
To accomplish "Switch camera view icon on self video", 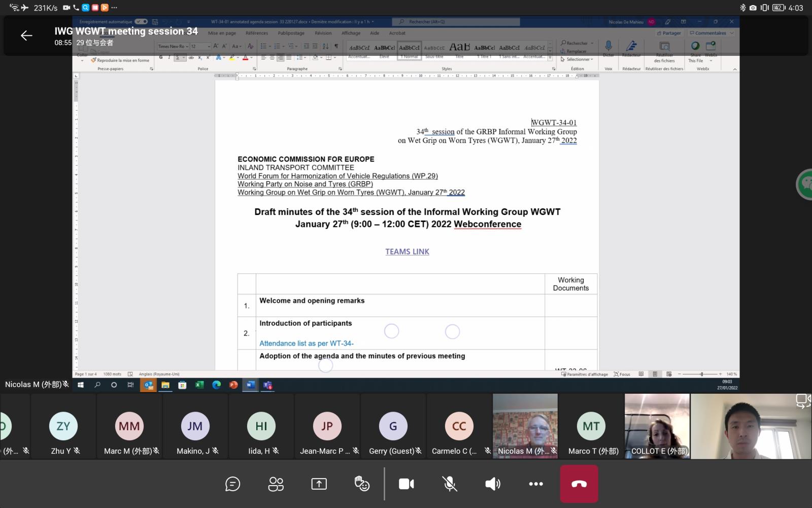I will click(x=803, y=401).
